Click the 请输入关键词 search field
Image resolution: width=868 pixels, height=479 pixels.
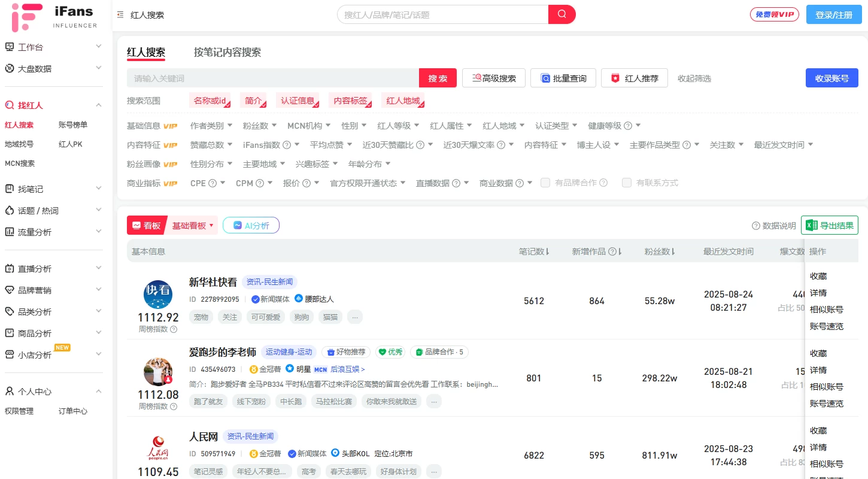[272, 78]
